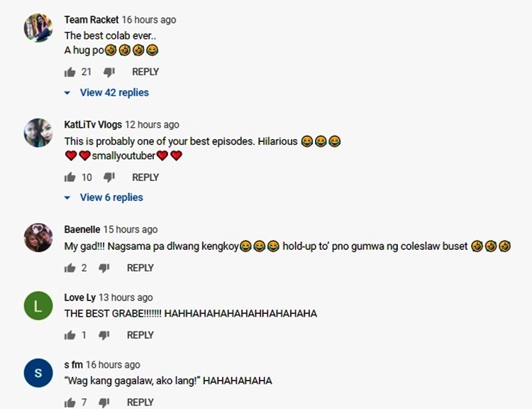Reply to Baenelle's comment

tap(140, 268)
